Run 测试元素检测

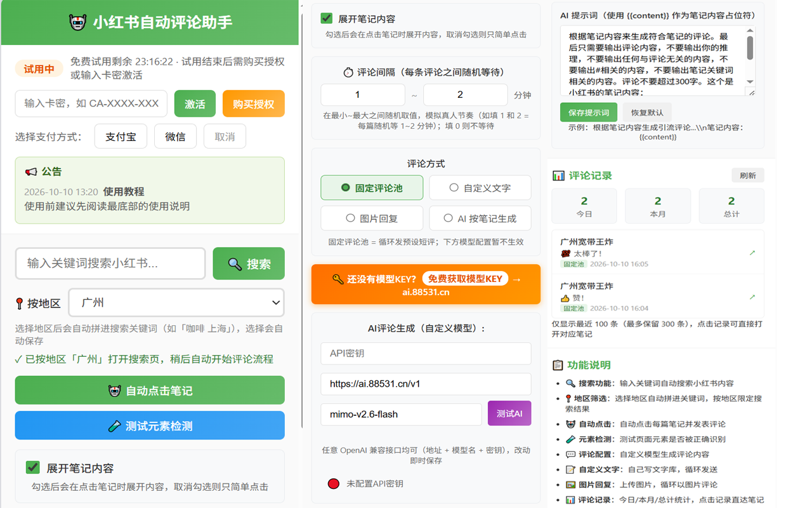point(150,425)
